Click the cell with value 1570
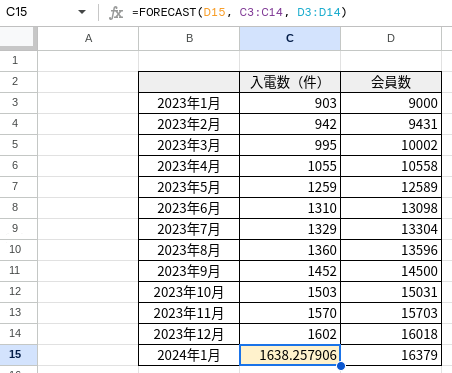The image size is (452, 373). click(290, 313)
